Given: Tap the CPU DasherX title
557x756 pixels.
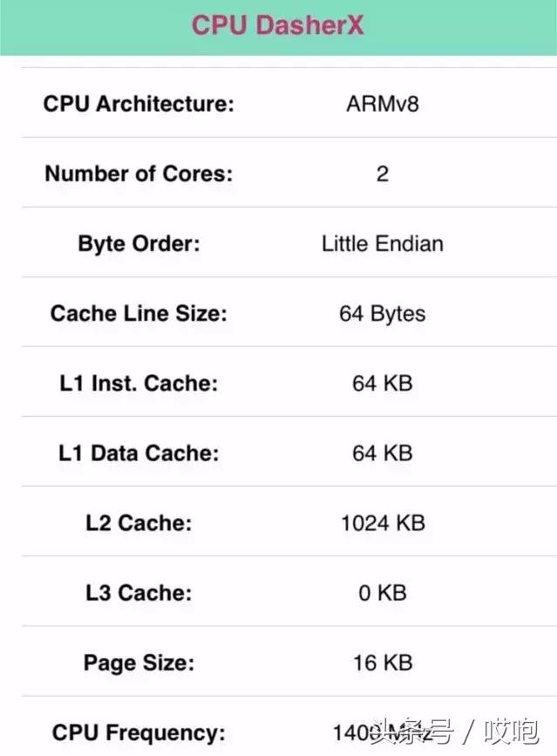Looking at the screenshot, I should click(x=277, y=25).
